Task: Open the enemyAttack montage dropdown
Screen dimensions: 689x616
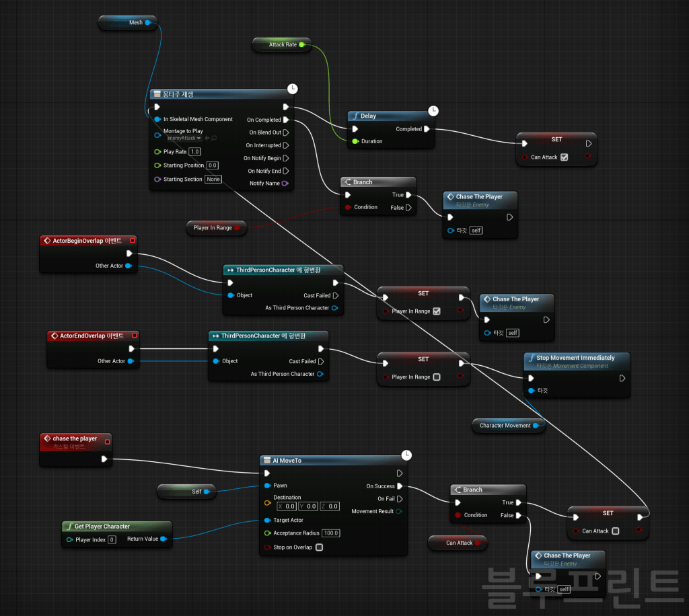Action: pos(182,138)
